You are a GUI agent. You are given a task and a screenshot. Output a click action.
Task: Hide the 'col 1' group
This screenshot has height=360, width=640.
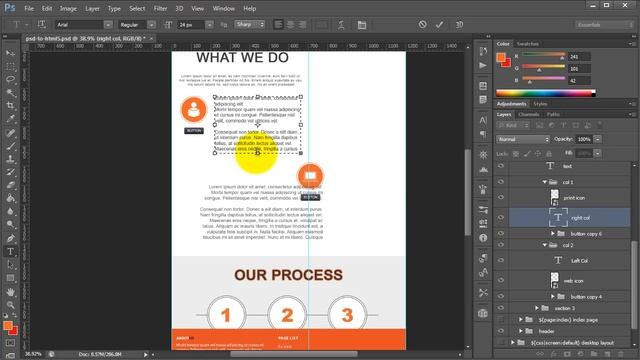[501, 182]
